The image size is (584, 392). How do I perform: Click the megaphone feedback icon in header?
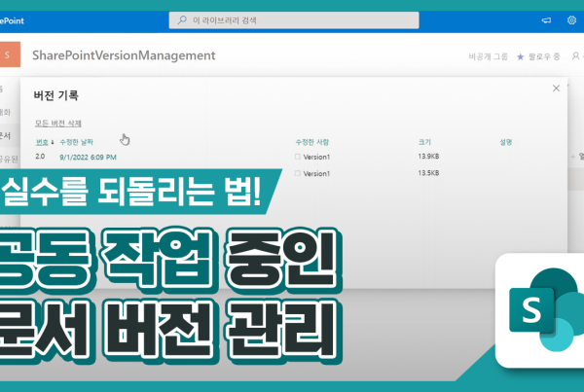[545, 20]
